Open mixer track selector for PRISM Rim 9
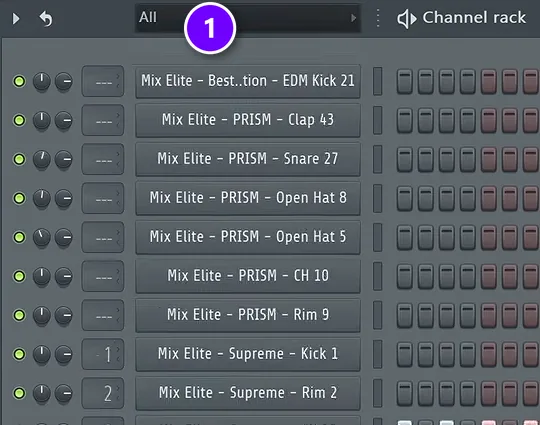The width and height of the screenshot is (540, 425). [103, 315]
